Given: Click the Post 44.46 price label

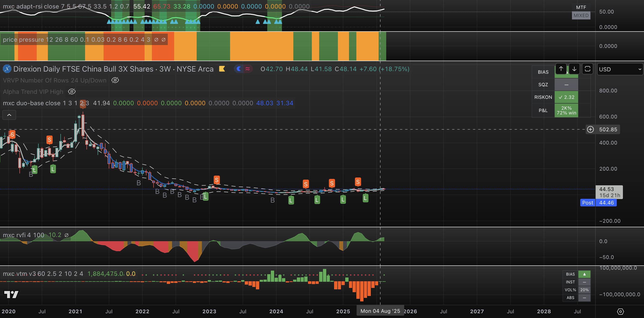Looking at the screenshot, I should point(599,203).
